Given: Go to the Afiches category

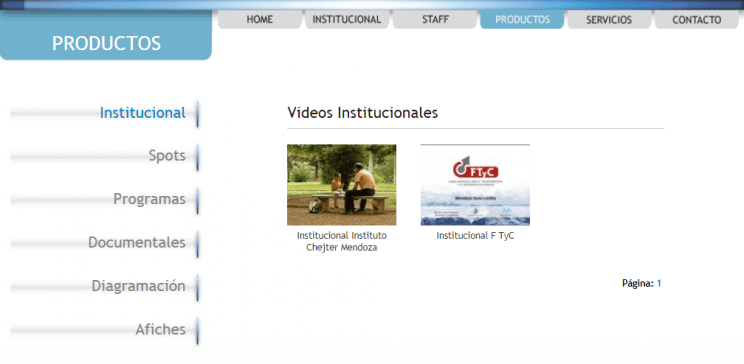Looking at the screenshot, I should (x=160, y=329).
